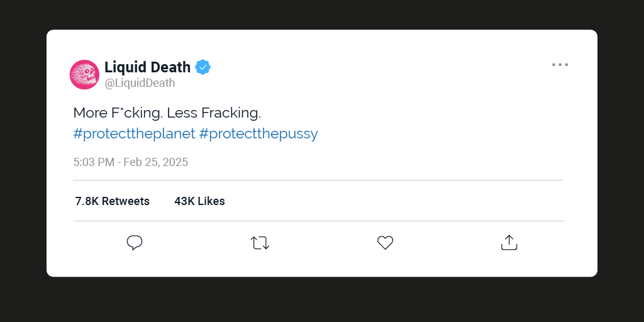Click the blue verified badge
644x322 pixels.
(x=203, y=67)
